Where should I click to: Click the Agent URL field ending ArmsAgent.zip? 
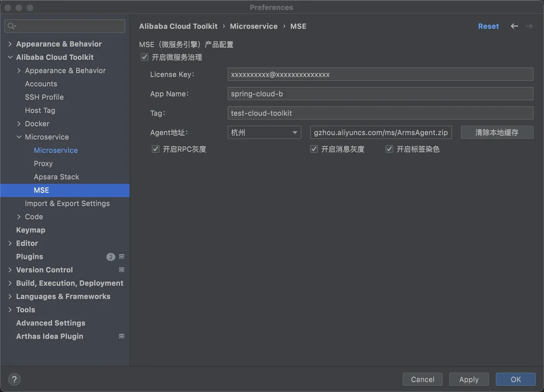(x=381, y=132)
